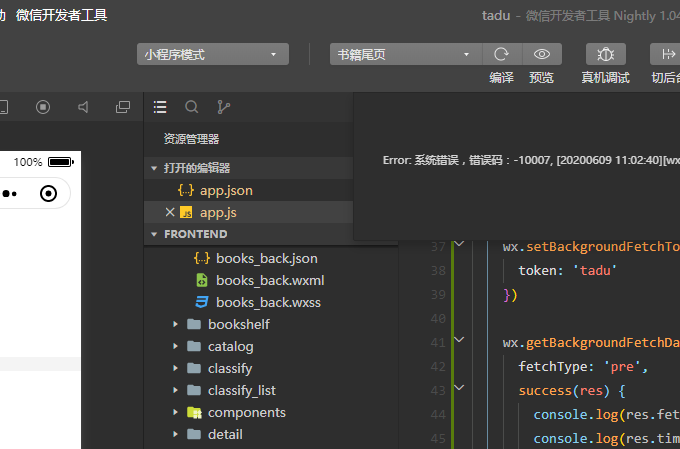Open the search panel magnifier icon
The width and height of the screenshot is (680, 449).
point(191,107)
